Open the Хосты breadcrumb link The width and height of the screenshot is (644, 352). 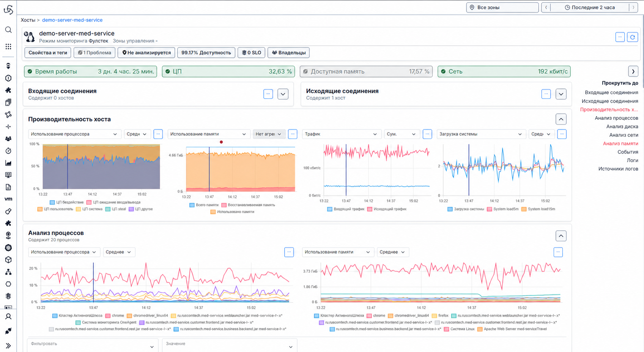pyautogui.click(x=28, y=20)
